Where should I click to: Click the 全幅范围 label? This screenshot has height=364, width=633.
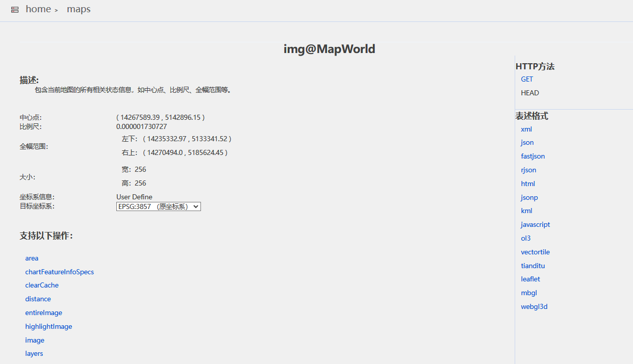coord(34,146)
